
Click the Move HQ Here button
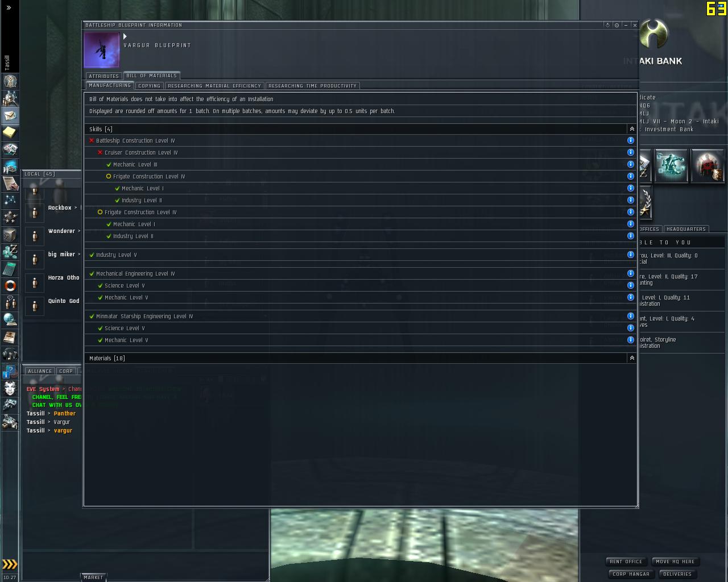click(x=675, y=562)
